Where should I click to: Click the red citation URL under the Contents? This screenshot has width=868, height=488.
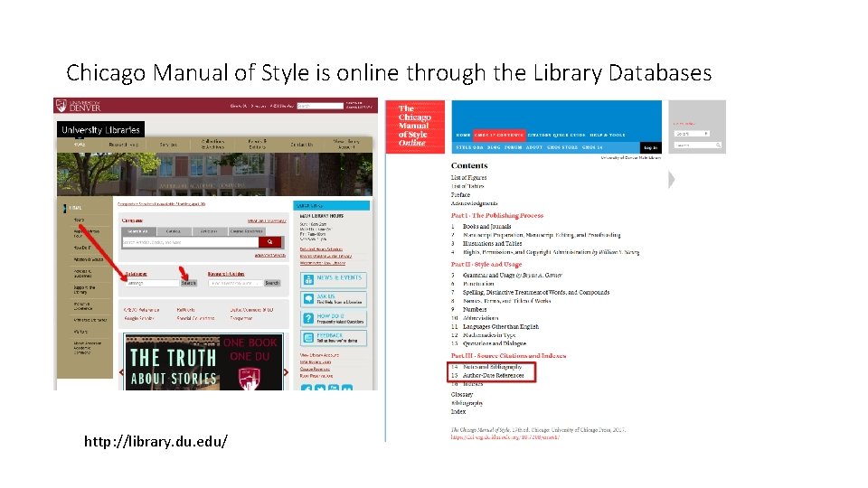(x=505, y=437)
